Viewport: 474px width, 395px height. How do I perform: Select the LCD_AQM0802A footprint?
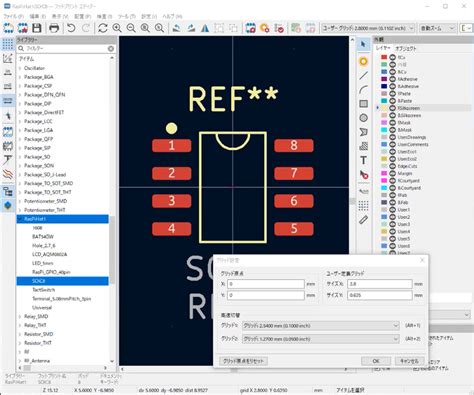[49, 254]
